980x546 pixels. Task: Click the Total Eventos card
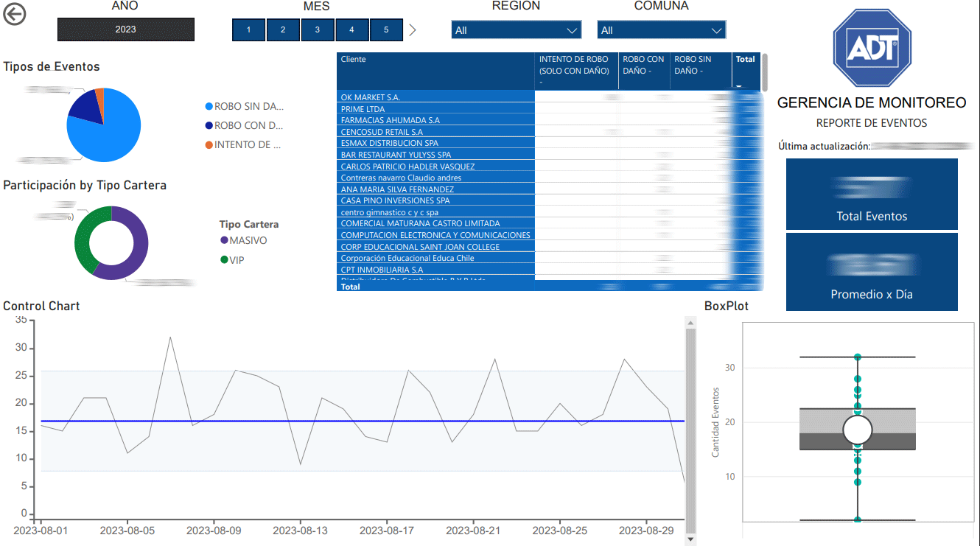(872, 195)
